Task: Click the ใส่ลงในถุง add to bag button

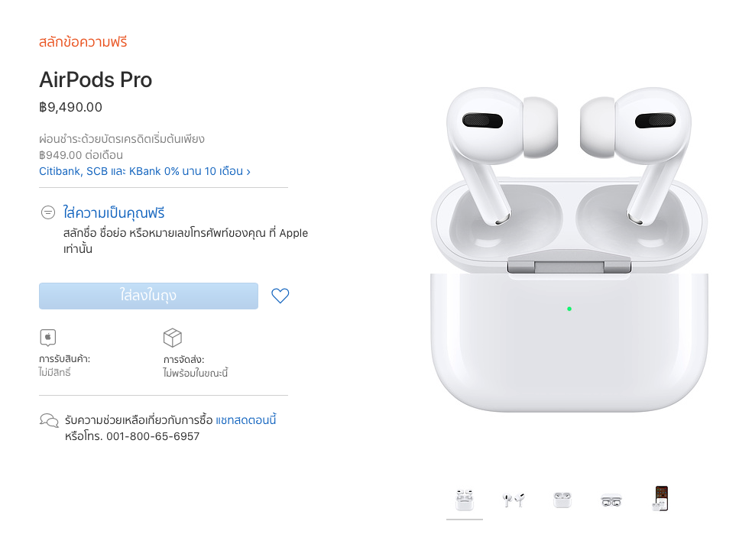Action: (148, 296)
